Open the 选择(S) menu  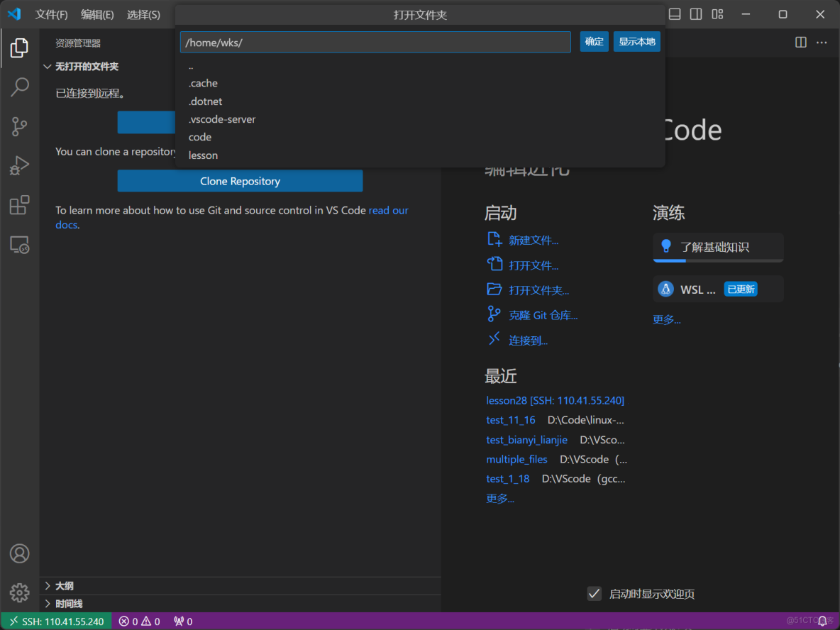[x=143, y=13]
